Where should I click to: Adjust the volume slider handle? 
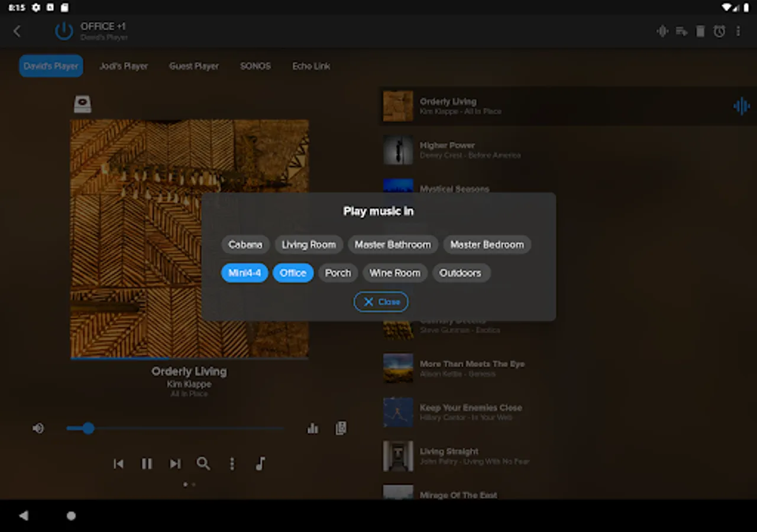88,428
